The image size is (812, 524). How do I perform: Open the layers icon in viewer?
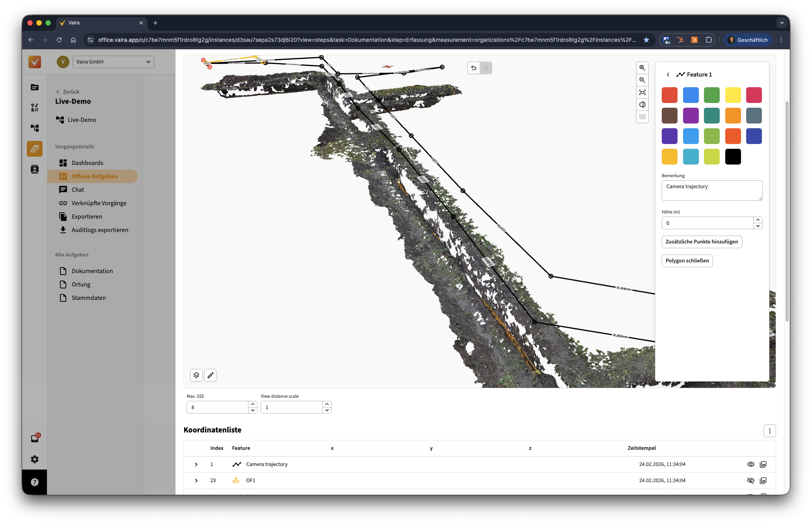tap(196, 375)
